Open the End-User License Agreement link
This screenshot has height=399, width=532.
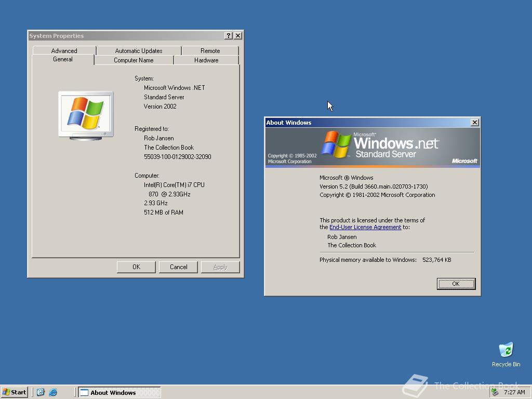(x=365, y=227)
